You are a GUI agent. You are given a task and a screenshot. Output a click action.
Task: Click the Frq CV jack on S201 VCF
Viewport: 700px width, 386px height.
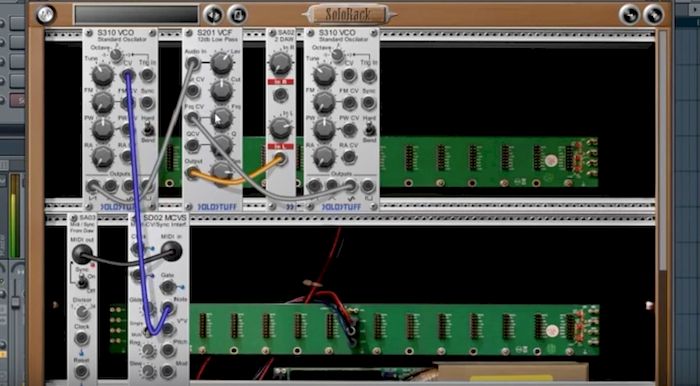tap(192, 118)
